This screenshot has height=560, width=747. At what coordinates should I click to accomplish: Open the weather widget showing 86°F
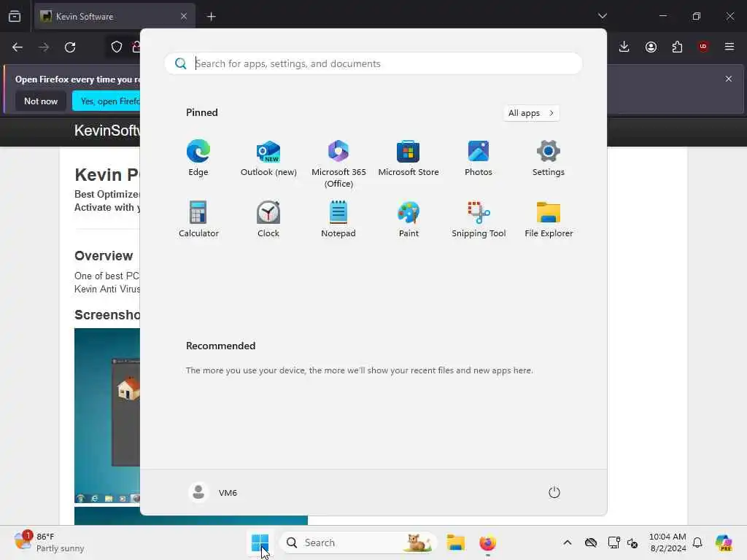49,542
